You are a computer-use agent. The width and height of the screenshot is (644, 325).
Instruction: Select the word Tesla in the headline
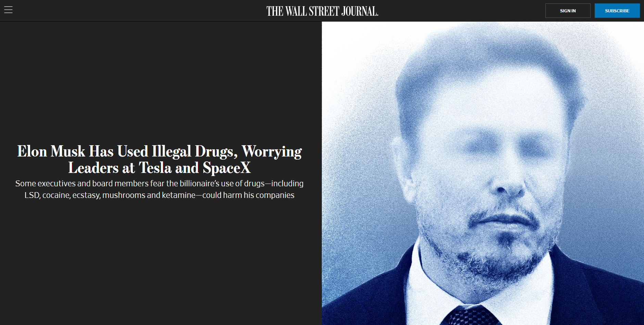click(155, 168)
